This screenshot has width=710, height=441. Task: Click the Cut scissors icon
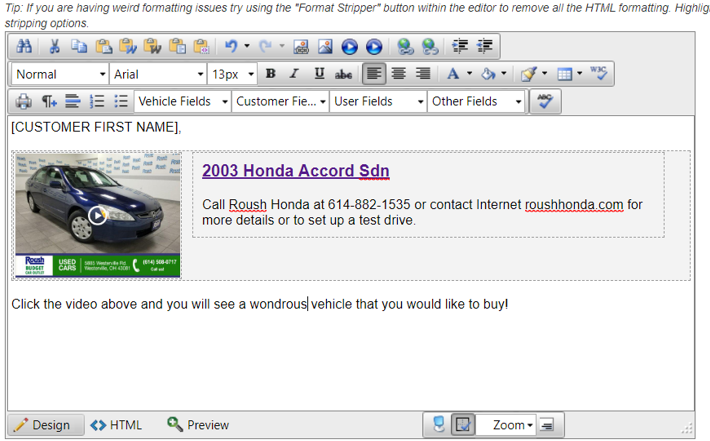pyautogui.click(x=55, y=47)
